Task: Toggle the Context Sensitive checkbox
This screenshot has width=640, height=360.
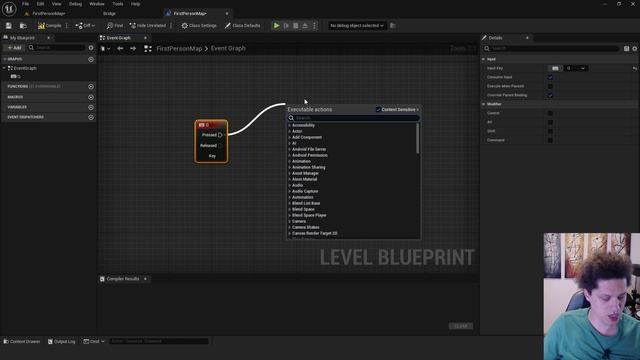Action: click(378, 109)
